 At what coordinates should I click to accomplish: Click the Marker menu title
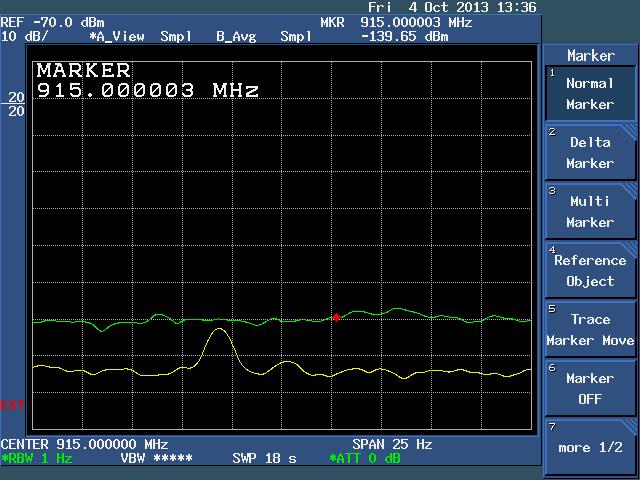click(591, 56)
